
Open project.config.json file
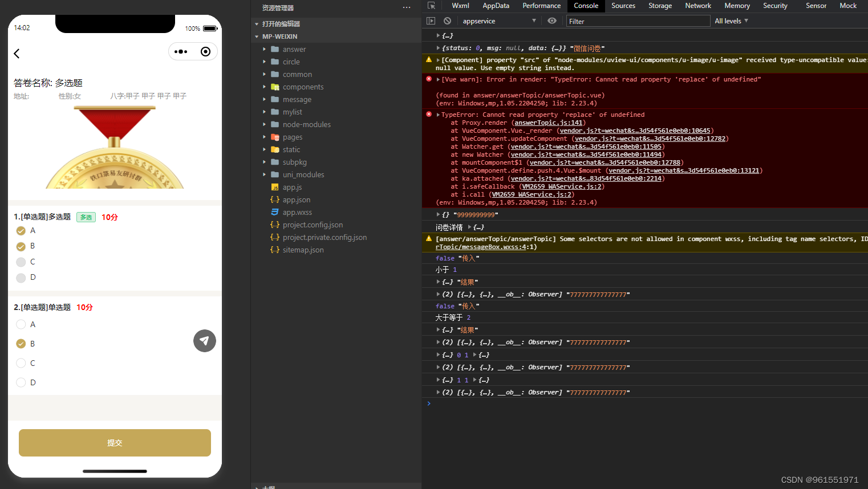pyautogui.click(x=313, y=225)
